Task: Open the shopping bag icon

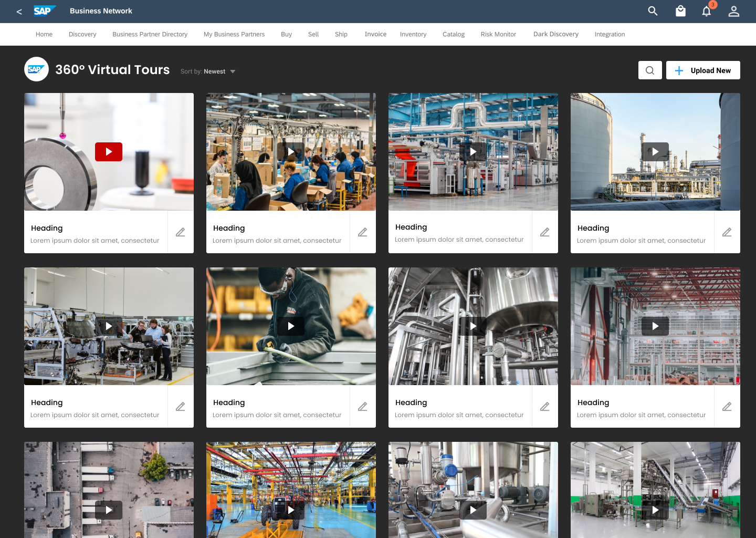Action: pyautogui.click(x=680, y=11)
